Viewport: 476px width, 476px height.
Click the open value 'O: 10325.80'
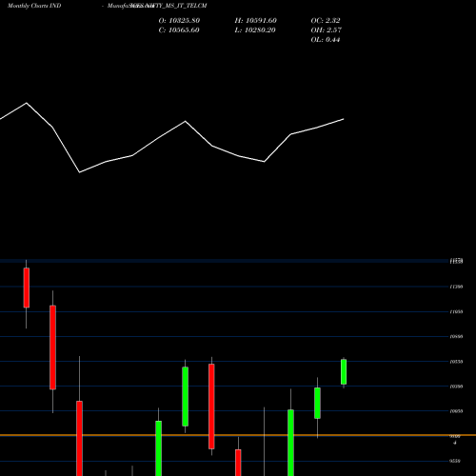179,21
